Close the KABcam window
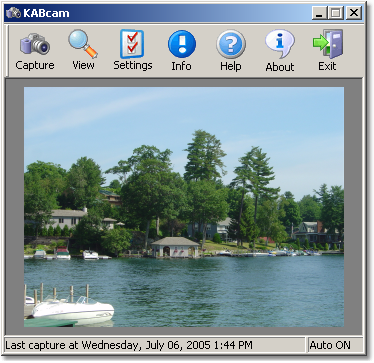 (354, 13)
